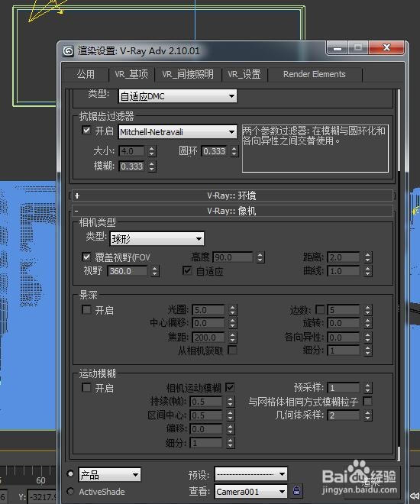Click the 距离 field showing 2.0

[344, 257]
